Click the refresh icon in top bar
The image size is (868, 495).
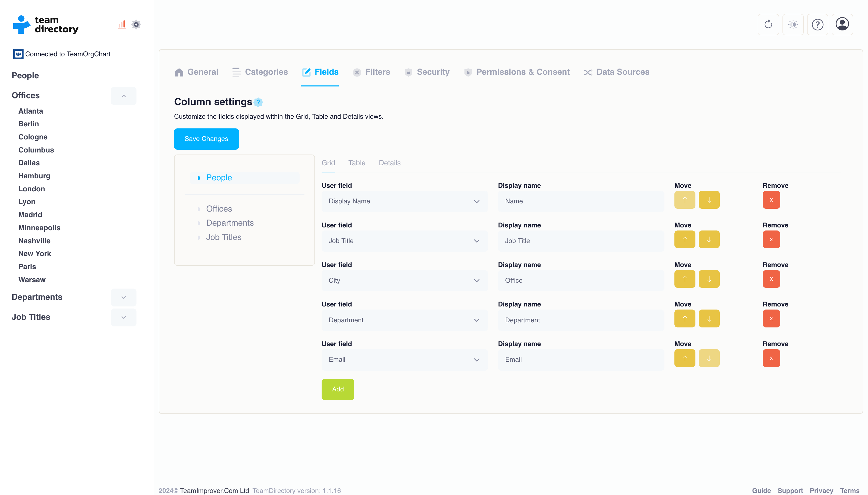768,25
